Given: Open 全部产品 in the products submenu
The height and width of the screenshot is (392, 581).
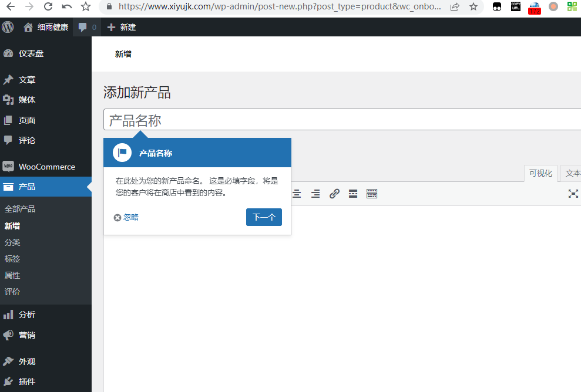Looking at the screenshot, I should tap(20, 209).
